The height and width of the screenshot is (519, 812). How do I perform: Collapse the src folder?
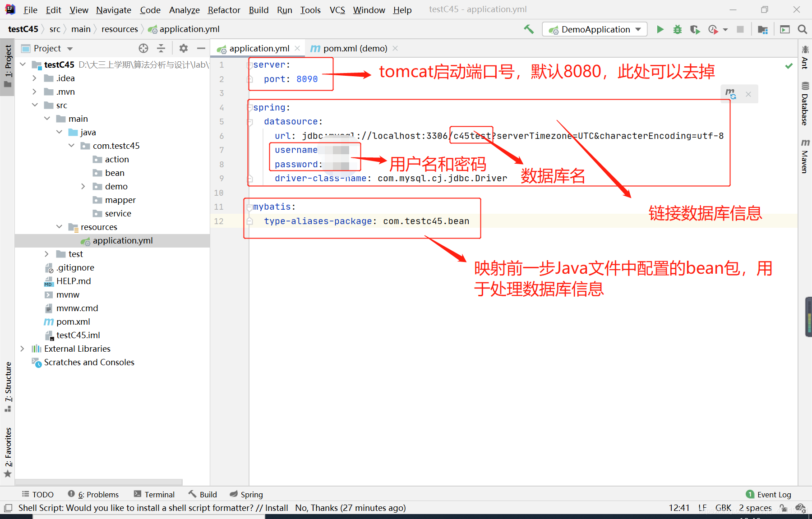pyautogui.click(x=35, y=105)
